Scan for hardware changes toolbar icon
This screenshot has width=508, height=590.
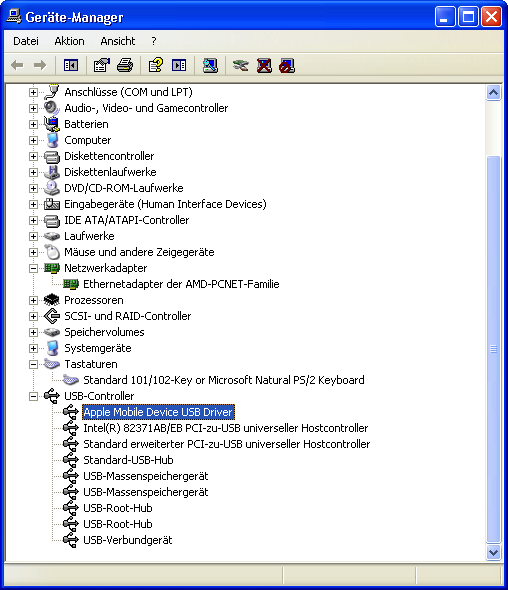[x=210, y=65]
